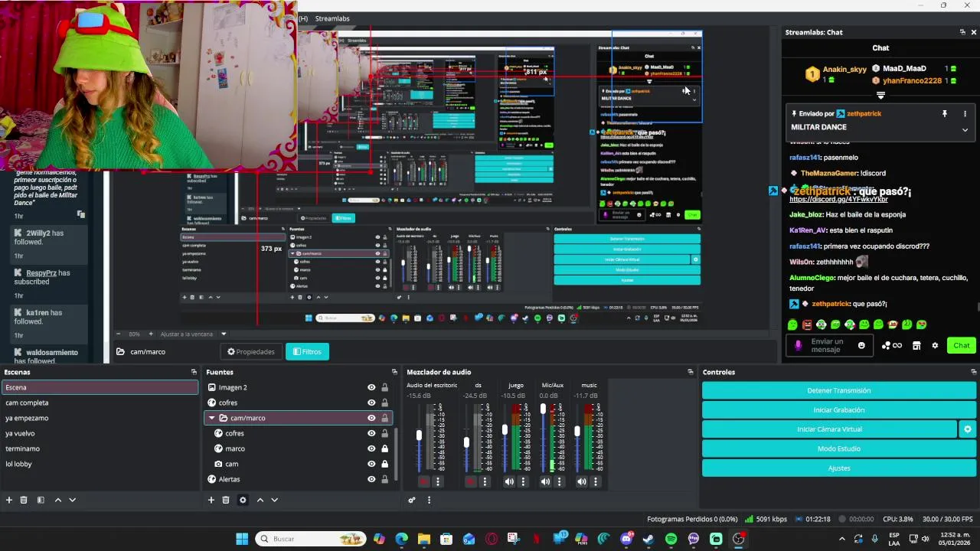980x551 pixels.
Task: Open pinned message three-dot menu
Action: [x=965, y=113]
